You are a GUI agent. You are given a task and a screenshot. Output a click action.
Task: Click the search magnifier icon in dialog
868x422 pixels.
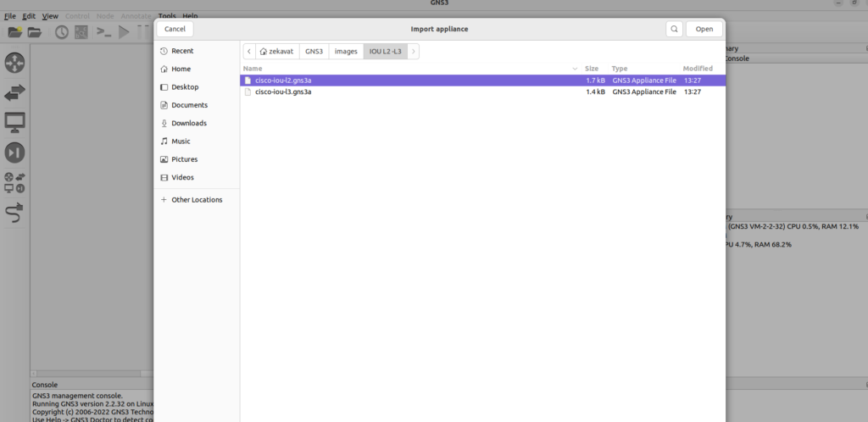[x=674, y=29]
